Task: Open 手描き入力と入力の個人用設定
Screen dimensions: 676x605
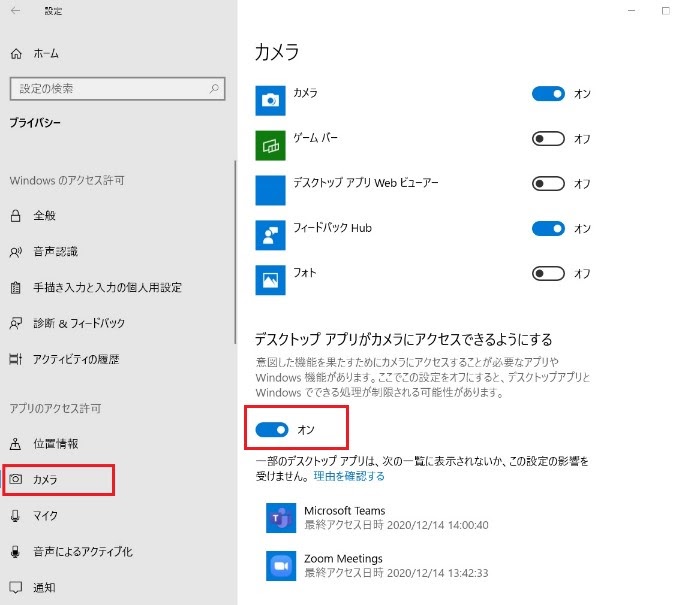Action: (x=108, y=287)
